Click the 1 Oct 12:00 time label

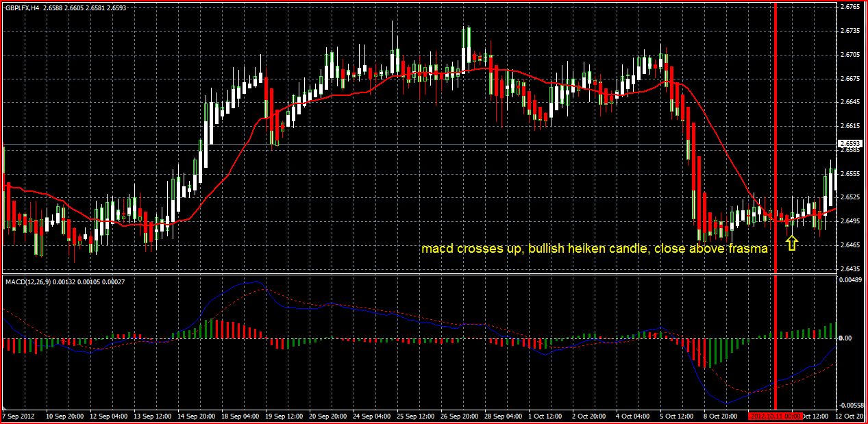pos(547,416)
